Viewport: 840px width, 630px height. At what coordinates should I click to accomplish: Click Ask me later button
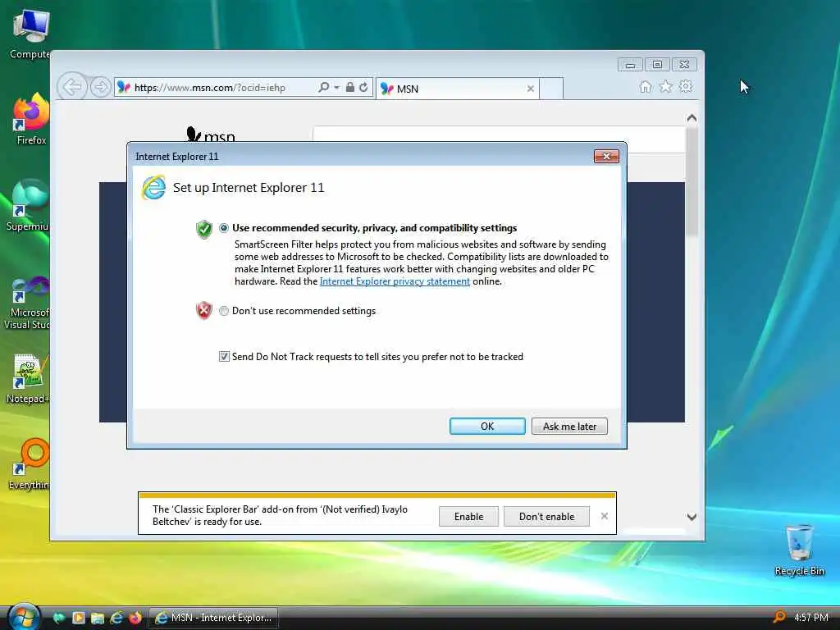click(x=569, y=427)
